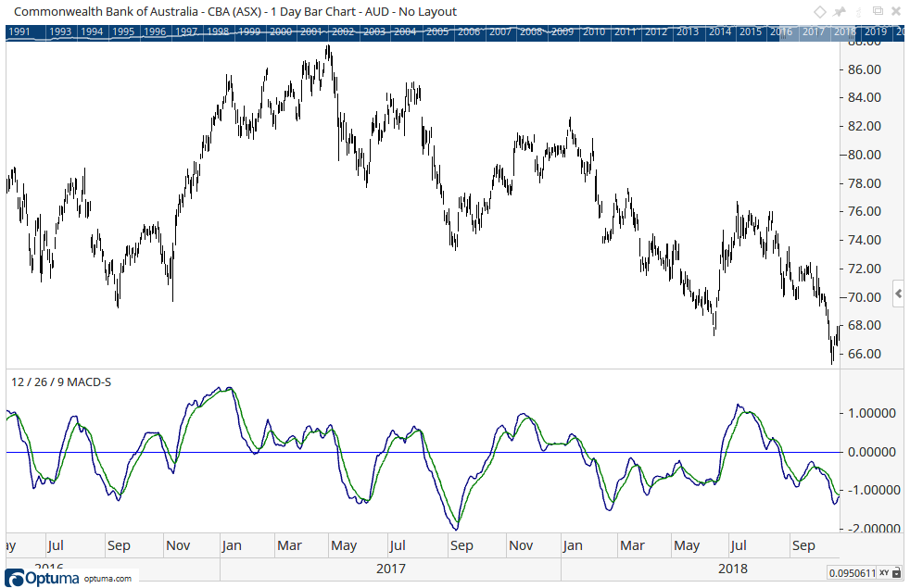The image size is (910, 588).
Task: Click the 74.00 price axis label
Action: click(865, 240)
